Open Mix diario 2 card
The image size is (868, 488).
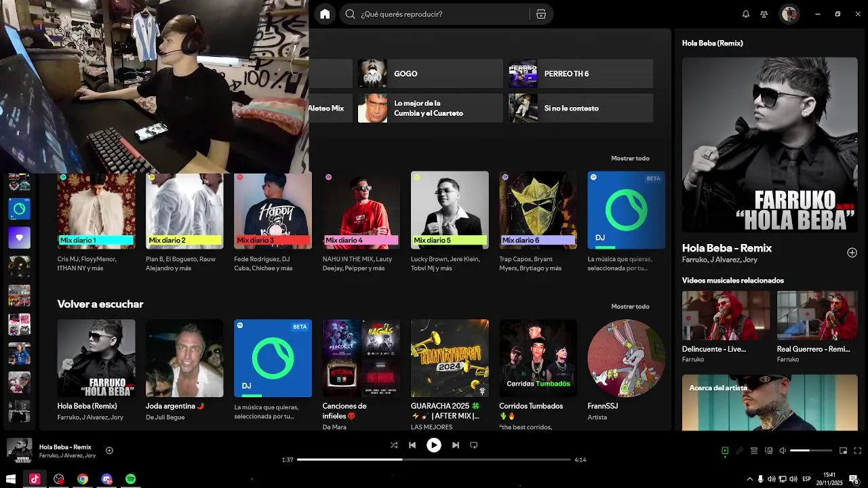pyautogui.click(x=184, y=222)
